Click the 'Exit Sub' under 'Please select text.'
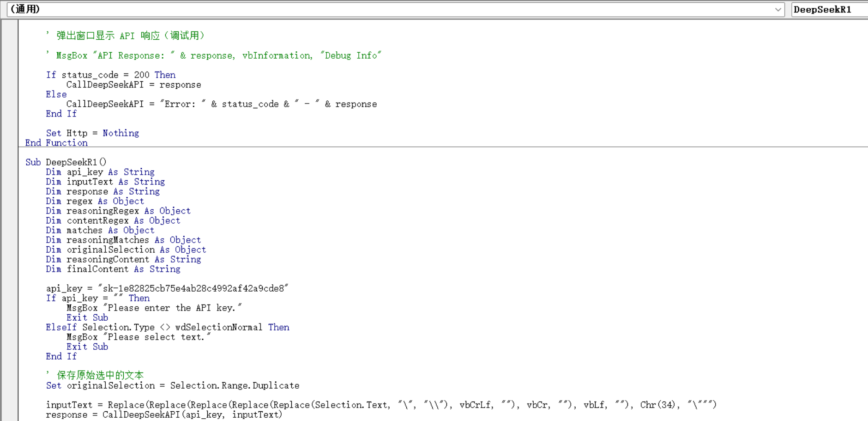The image size is (868, 421). click(87, 347)
